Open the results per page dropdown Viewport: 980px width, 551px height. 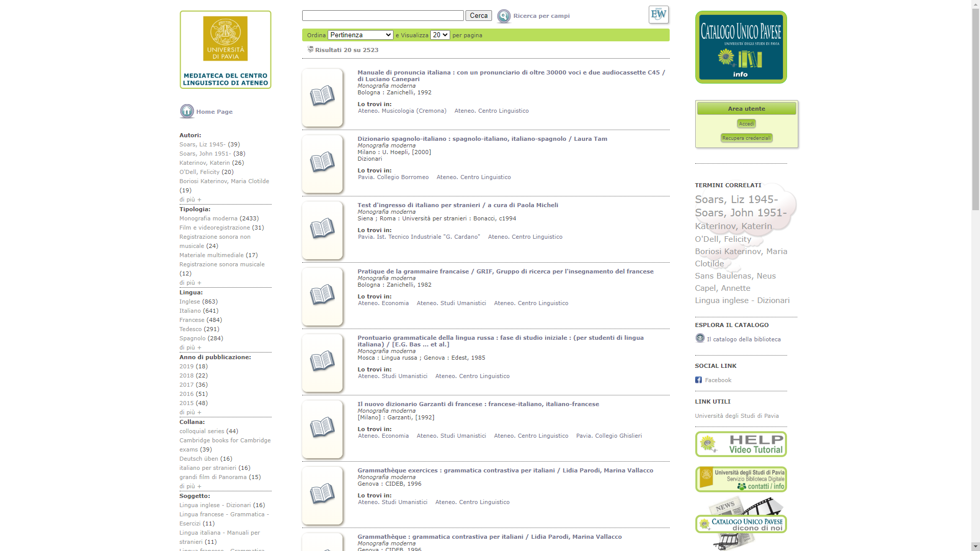tap(439, 35)
